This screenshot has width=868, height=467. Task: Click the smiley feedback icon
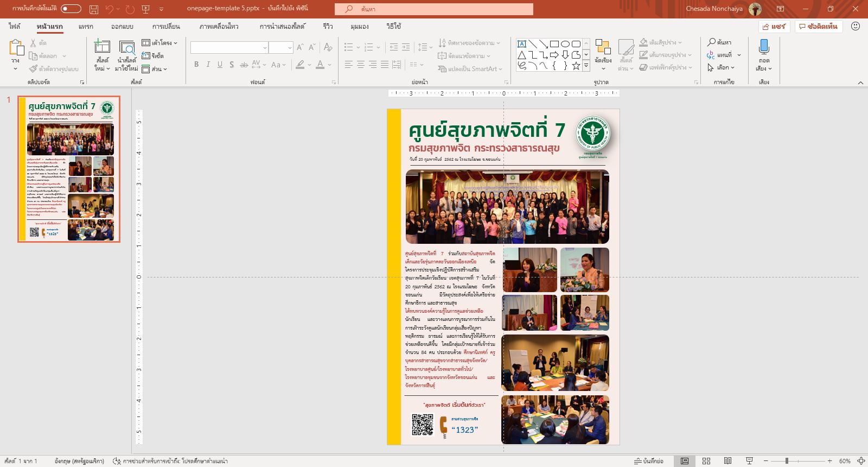tap(856, 26)
